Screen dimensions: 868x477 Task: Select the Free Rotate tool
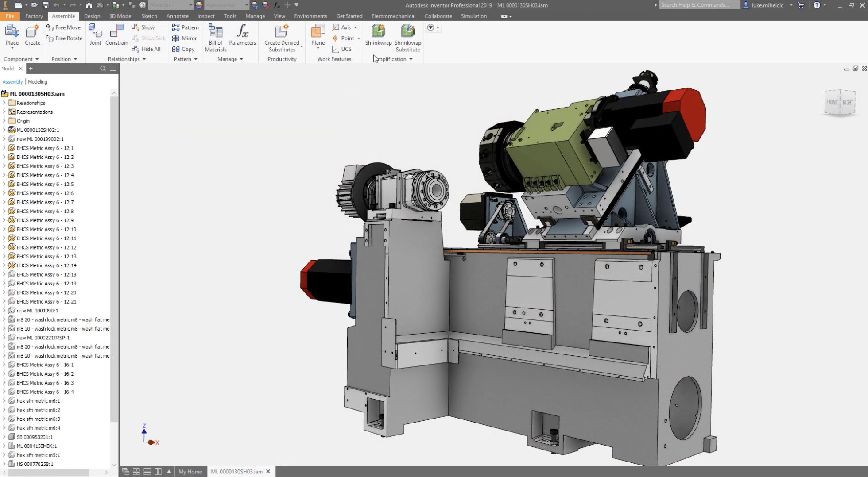point(64,38)
